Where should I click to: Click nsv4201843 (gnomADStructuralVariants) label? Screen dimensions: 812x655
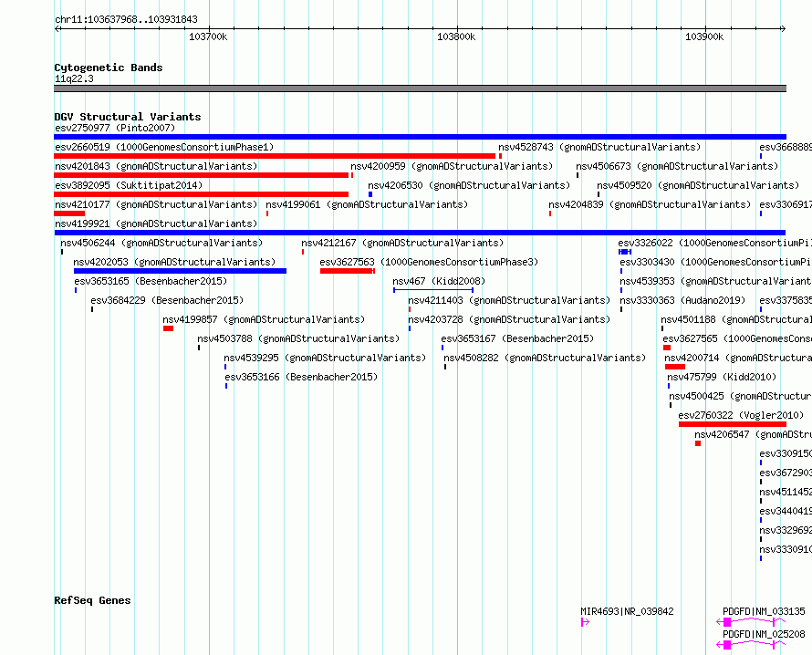tap(156, 166)
